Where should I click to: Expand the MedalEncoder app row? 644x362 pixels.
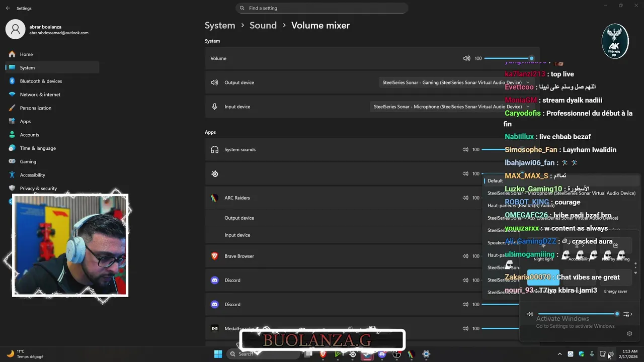[x=372, y=328]
